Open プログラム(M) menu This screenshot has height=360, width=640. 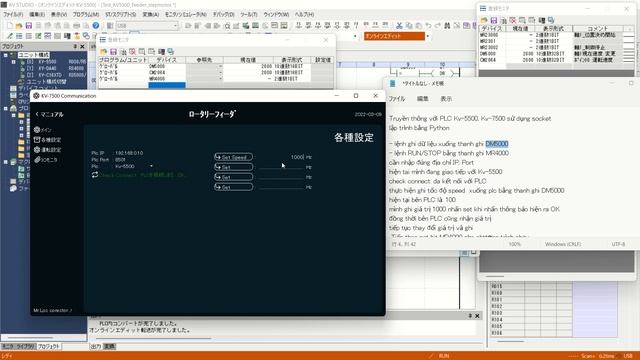point(86,14)
